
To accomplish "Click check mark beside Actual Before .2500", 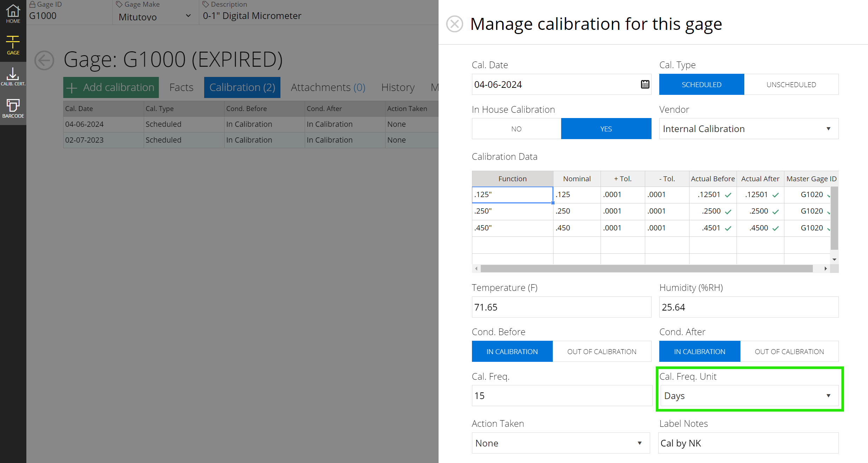I will pos(728,211).
